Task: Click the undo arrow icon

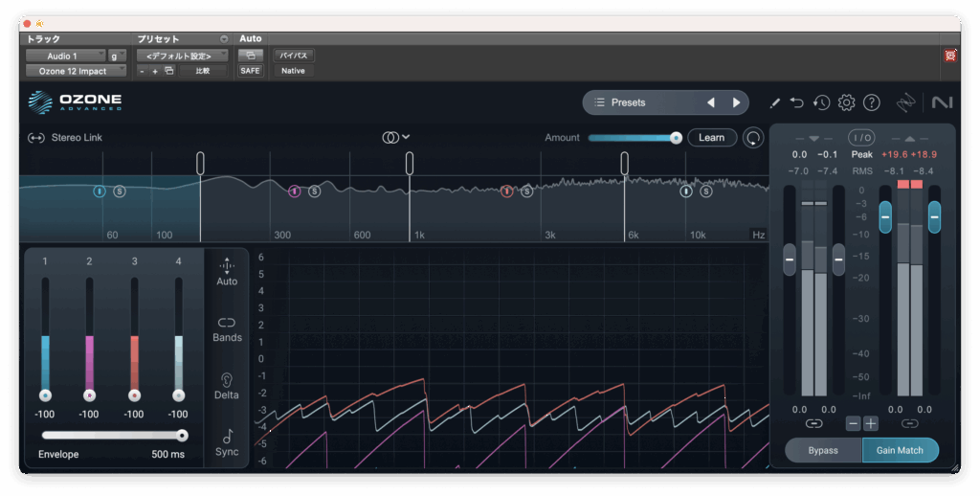Action: [797, 102]
